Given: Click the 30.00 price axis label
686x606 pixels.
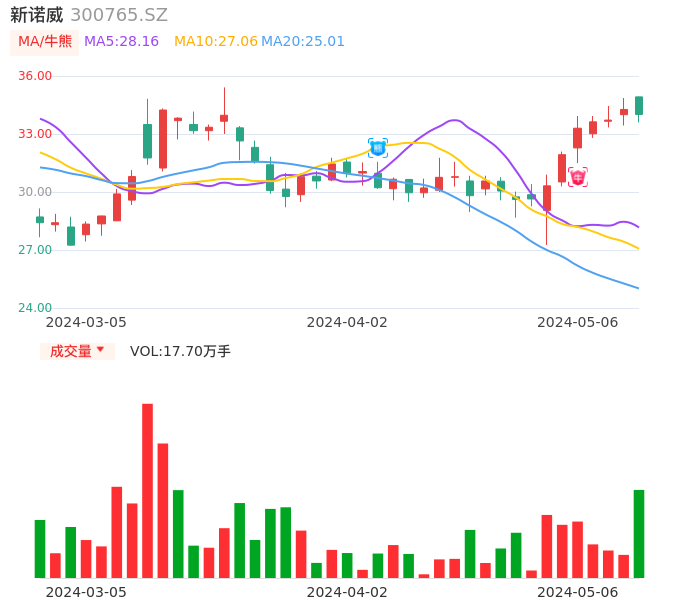Looking at the screenshot, I should point(35,192).
